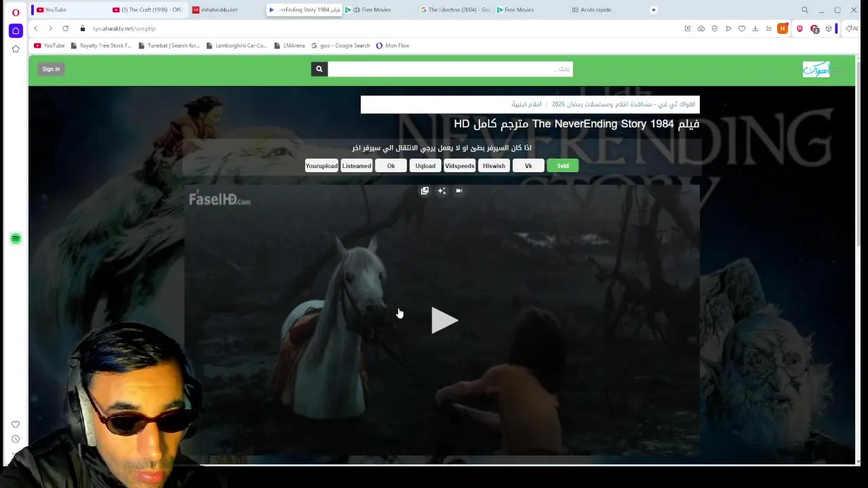Screen dimensions: 868x488
Task: Click the red shield extension icon
Action: point(800,28)
